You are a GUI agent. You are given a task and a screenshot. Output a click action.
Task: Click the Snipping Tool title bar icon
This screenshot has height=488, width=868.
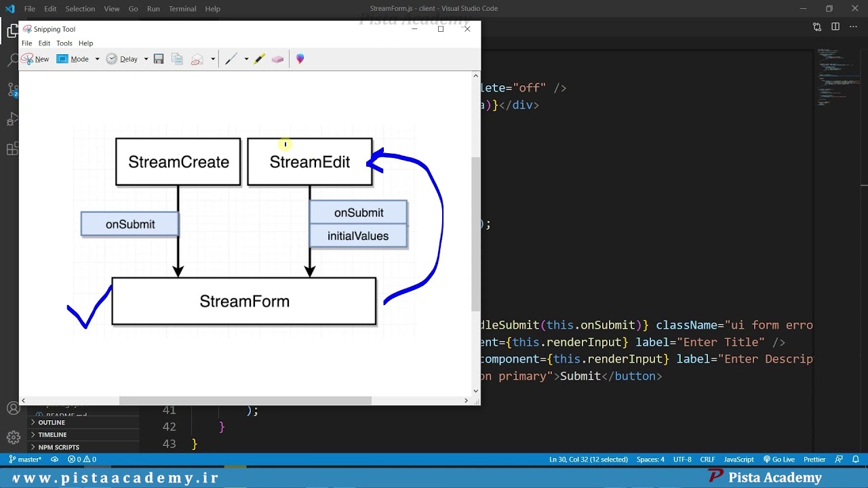coord(27,29)
